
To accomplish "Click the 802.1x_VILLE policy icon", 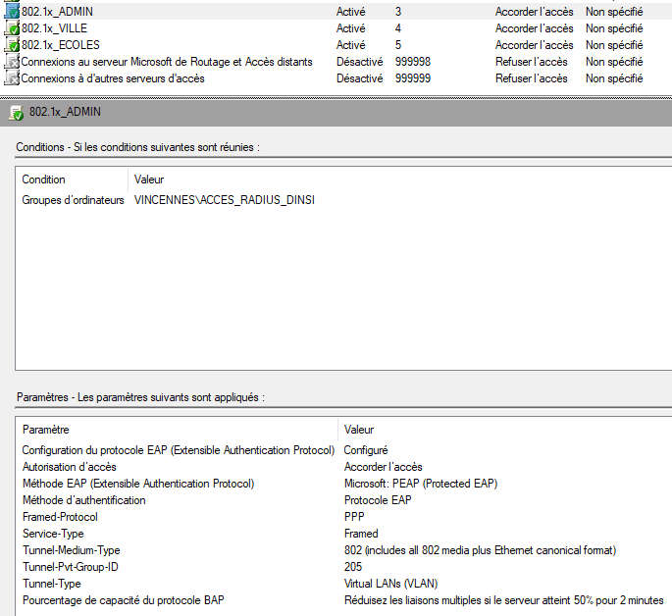I will (x=12, y=27).
